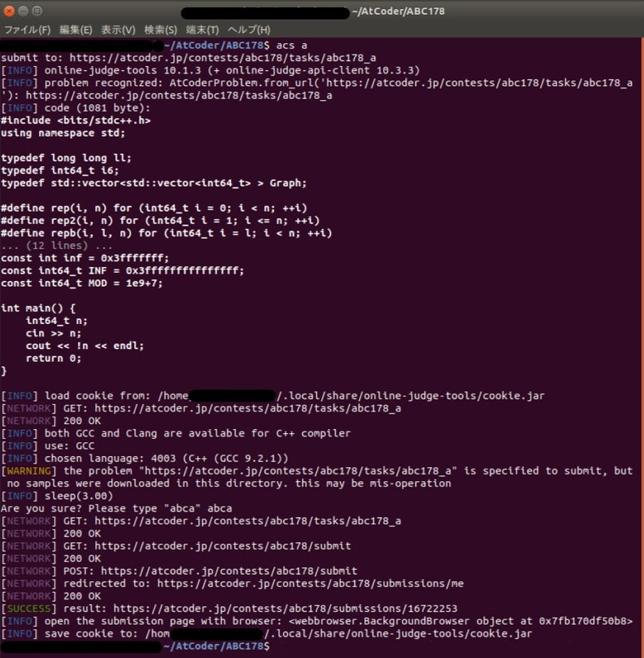Screen dimensions: 644x658
Task: Click the 'typedef long long ll;' line
Action: coord(66,158)
